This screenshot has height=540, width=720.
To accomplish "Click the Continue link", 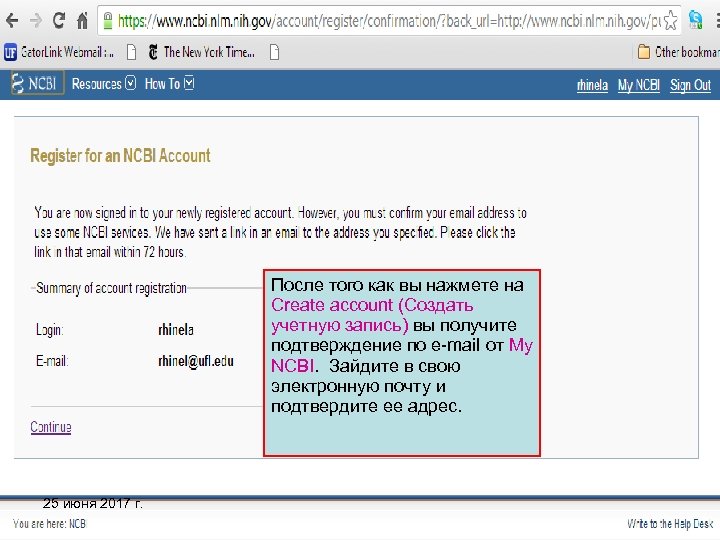I will point(51,427).
